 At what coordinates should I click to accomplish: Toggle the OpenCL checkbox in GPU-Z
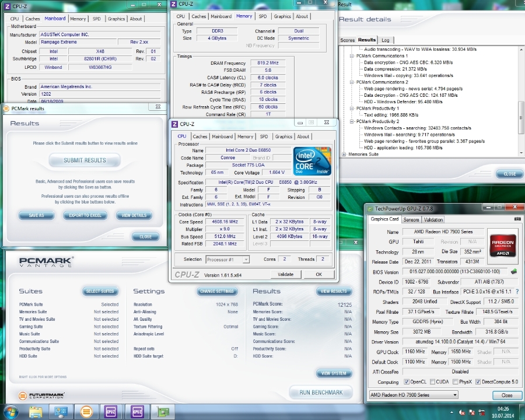407,382
